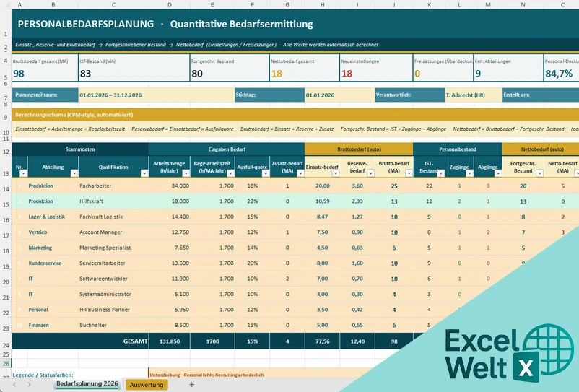The image size is (579, 392).
Task: Open the Zugänge filter dropdown
Action: tap(469, 173)
